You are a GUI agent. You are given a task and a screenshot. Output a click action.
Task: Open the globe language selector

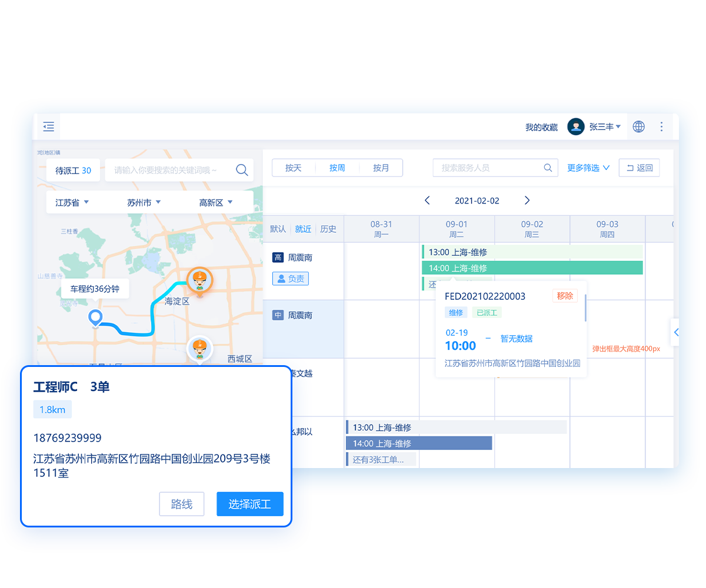pos(638,126)
